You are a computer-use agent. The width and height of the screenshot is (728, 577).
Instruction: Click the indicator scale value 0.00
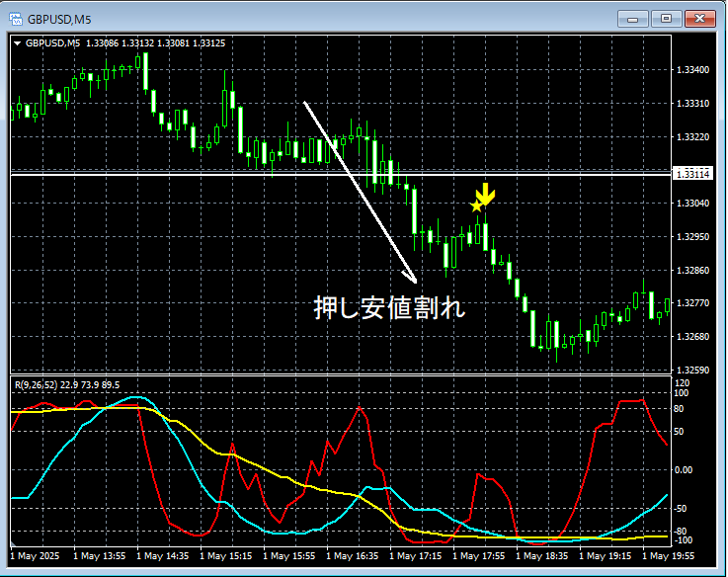point(683,470)
